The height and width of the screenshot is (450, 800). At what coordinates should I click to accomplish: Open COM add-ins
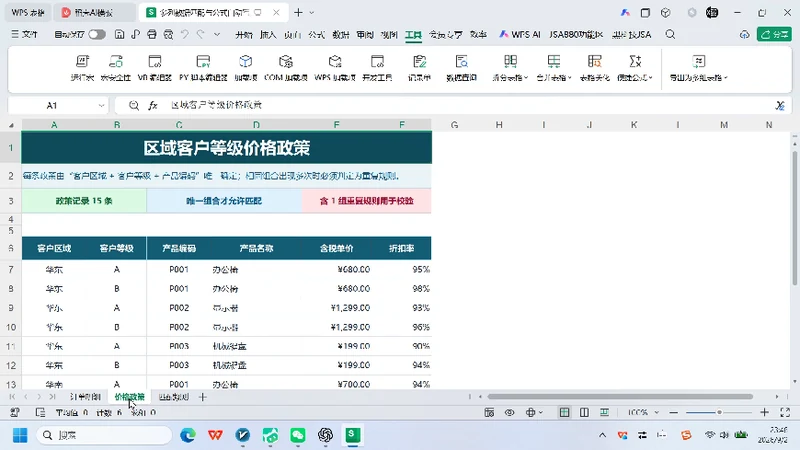pos(286,67)
